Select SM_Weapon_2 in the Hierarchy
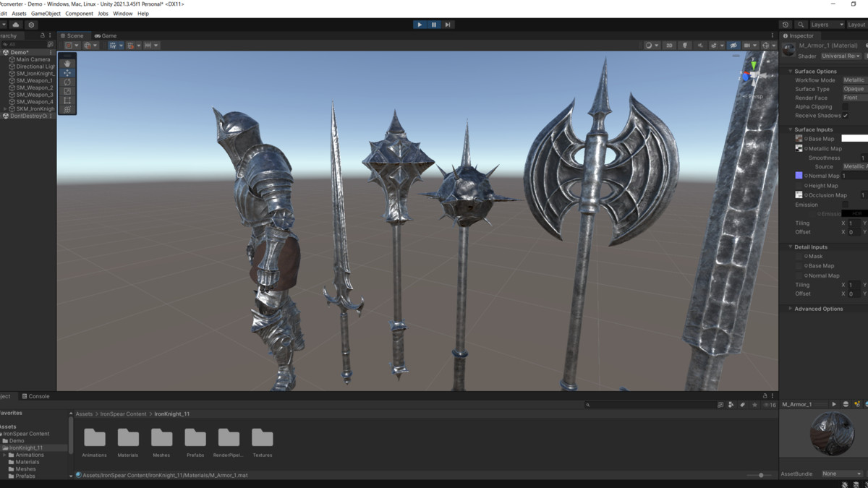The height and width of the screenshot is (488, 868). [x=35, y=87]
